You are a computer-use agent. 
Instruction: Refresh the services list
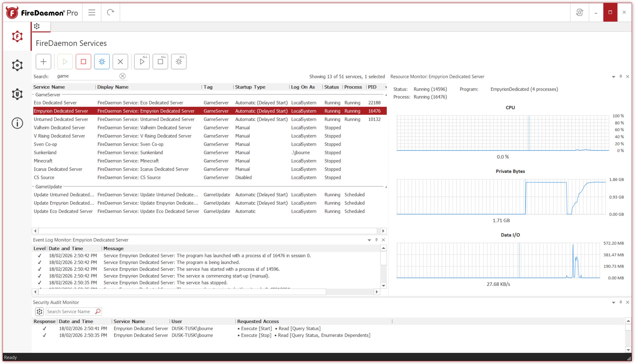tap(110, 12)
